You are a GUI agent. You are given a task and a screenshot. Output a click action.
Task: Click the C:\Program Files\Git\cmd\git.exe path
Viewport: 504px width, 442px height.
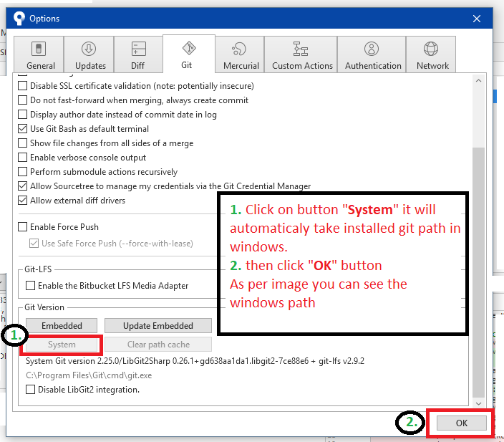click(x=89, y=375)
